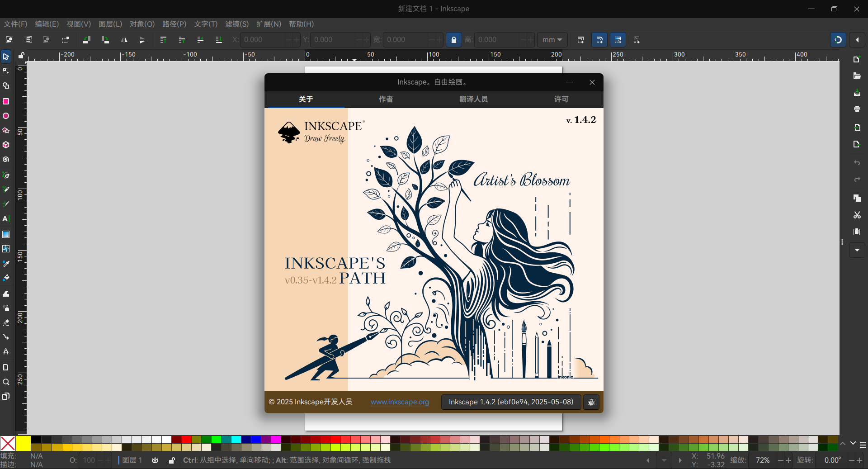Switch to the 作者 tab
This screenshot has height=469, width=868.
[x=386, y=99]
